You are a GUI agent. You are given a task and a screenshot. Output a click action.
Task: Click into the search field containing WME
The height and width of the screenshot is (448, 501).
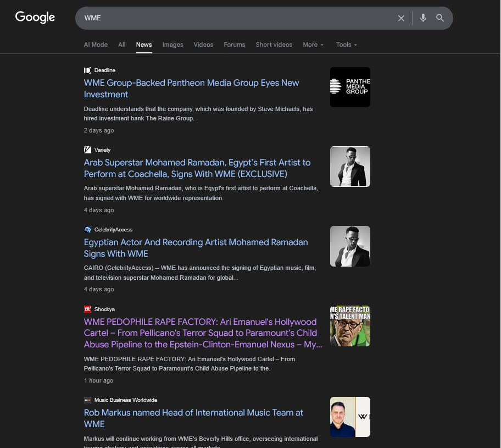click(236, 18)
